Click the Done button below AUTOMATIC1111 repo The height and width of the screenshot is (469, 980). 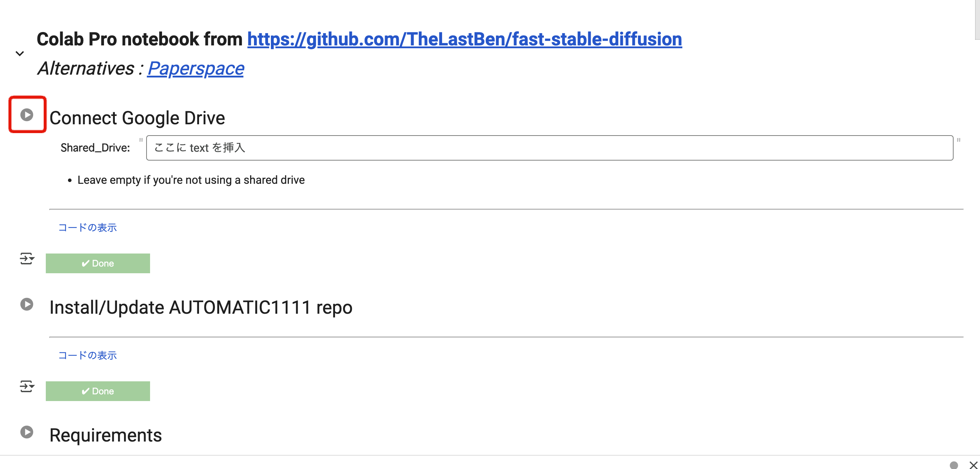tap(98, 391)
